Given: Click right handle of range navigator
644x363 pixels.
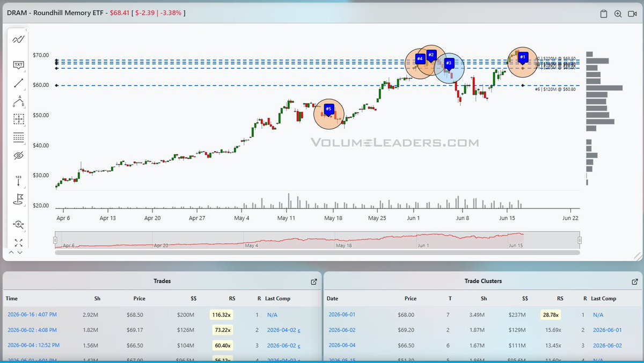Looking at the screenshot, I should click(580, 240).
